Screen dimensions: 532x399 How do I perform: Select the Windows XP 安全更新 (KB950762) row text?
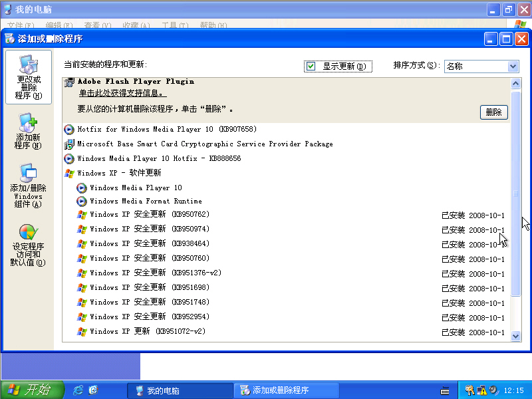(x=150, y=214)
